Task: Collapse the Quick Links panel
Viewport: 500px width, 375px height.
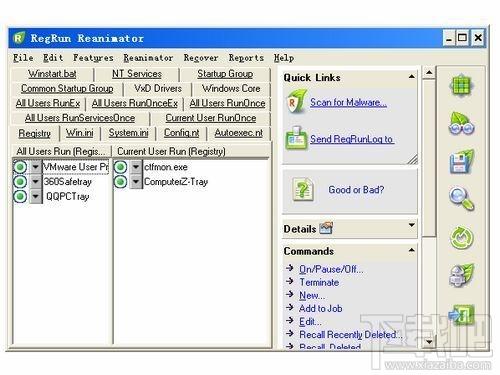Action: pyautogui.click(x=412, y=77)
